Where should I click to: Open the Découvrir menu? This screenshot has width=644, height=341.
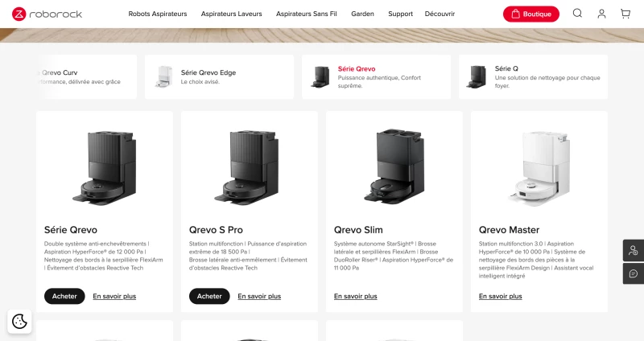coord(440,14)
